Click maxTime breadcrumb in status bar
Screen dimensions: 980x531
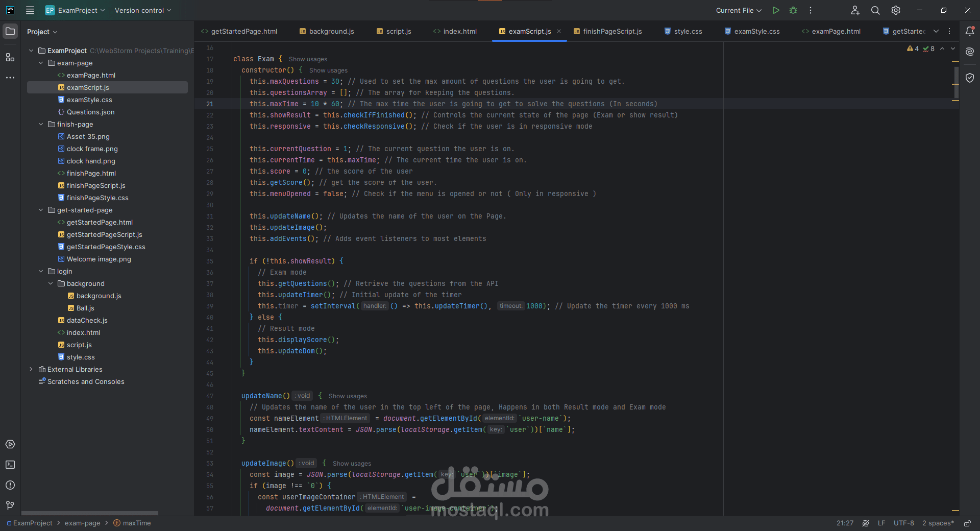[132, 523]
